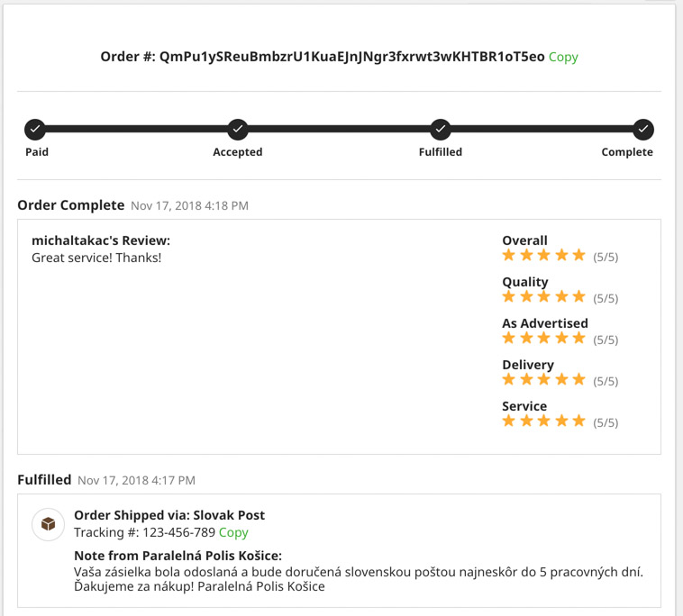This screenshot has width=683, height=616.
Task: Click the shipping package box icon
Action: [48, 524]
